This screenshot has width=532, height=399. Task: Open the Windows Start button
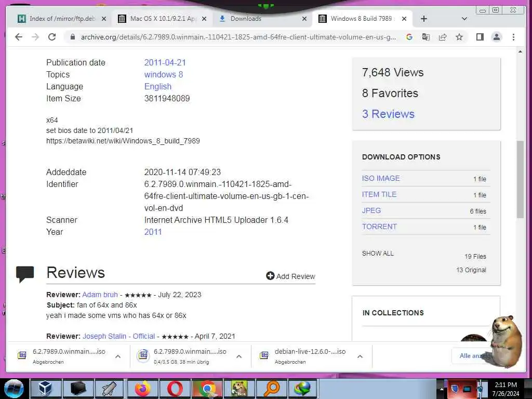click(14, 389)
